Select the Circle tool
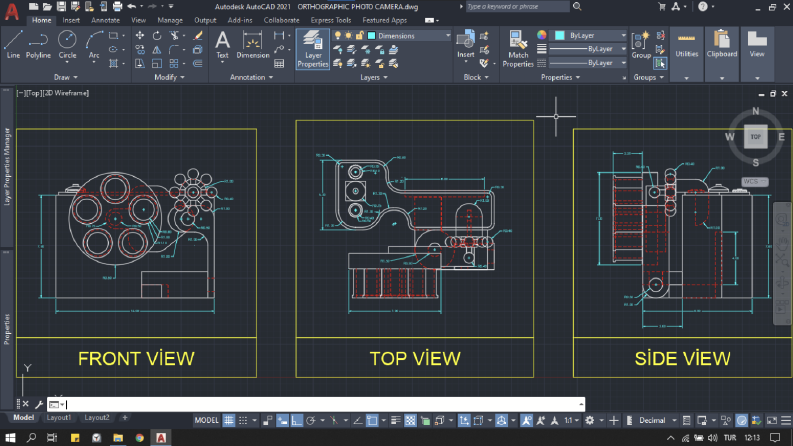The height and width of the screenshot is (446, 793). (x=67, y=44)
